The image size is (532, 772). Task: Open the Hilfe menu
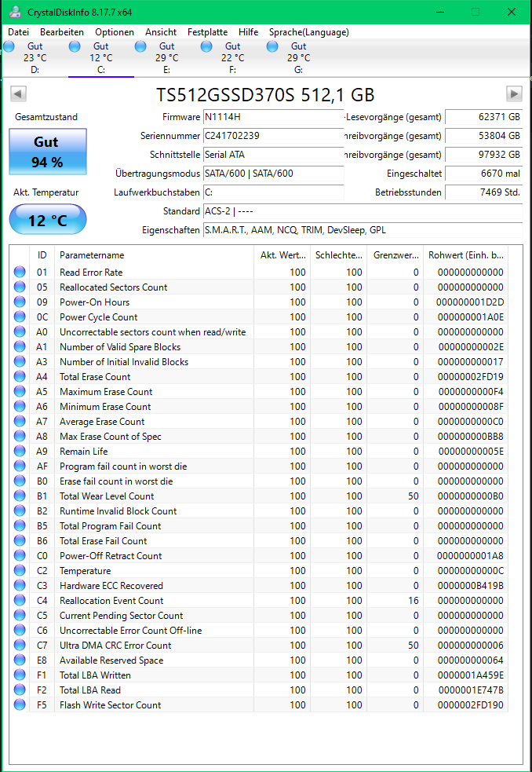click(x=249, y=32)
